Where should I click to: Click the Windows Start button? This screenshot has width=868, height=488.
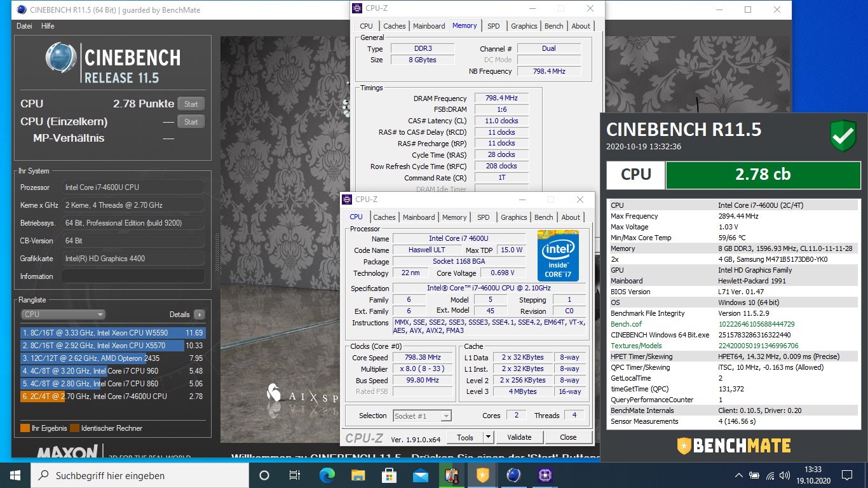[15, 475]
